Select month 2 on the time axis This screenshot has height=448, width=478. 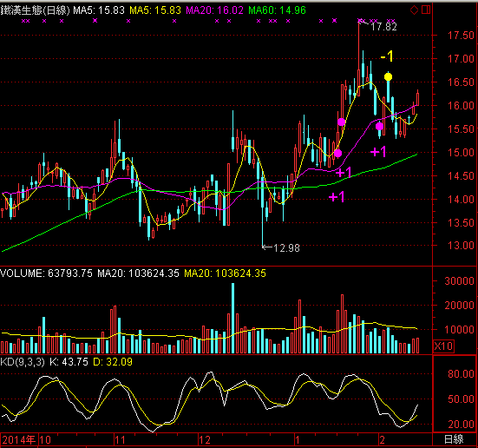(x=382, y=440)
